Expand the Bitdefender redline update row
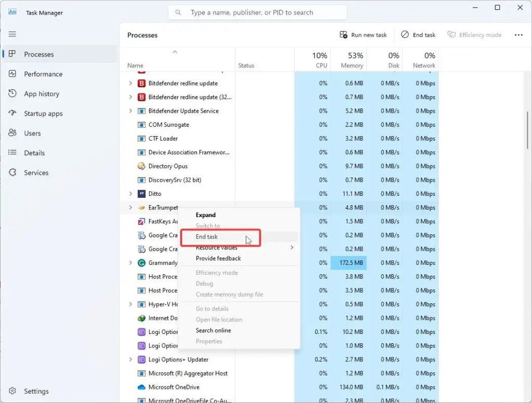The height and width of the screenshot is (403, 532). click(x=130, y=83)
